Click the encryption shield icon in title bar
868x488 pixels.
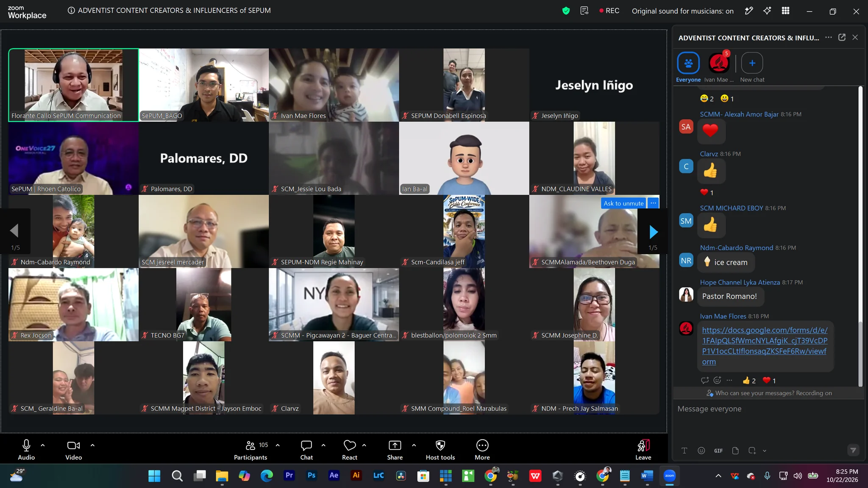tap(566, 11)
